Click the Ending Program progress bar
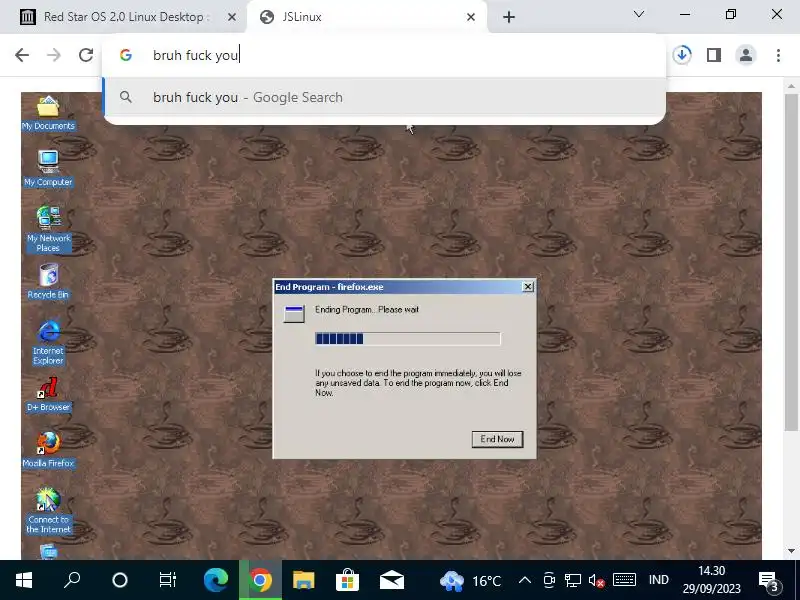This screenshot has height=600, width=800. coord(408,339)
